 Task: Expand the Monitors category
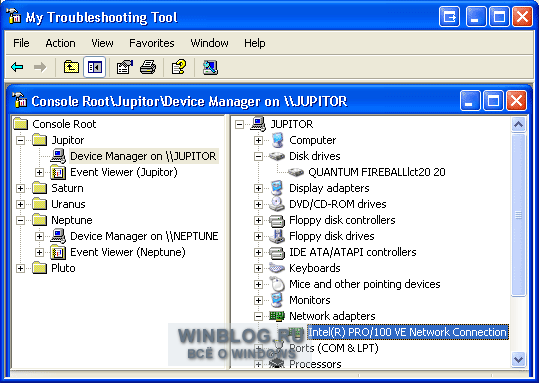click(258, 300)
